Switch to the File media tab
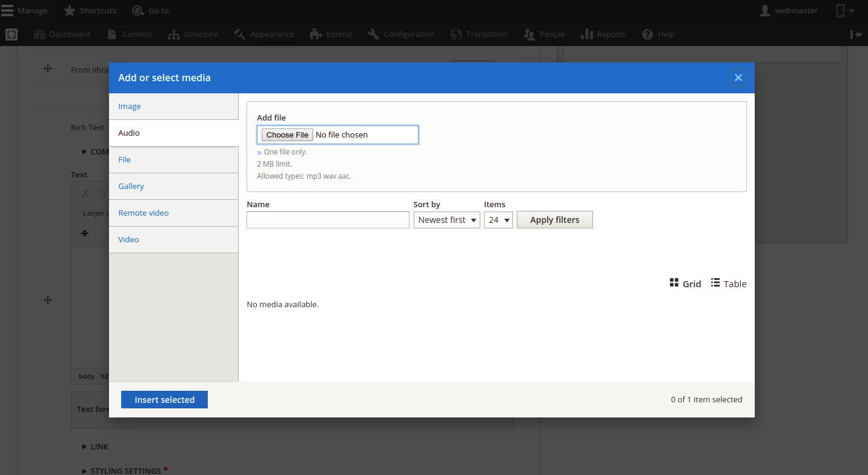The image size is (868, 475). click(174, 159)
